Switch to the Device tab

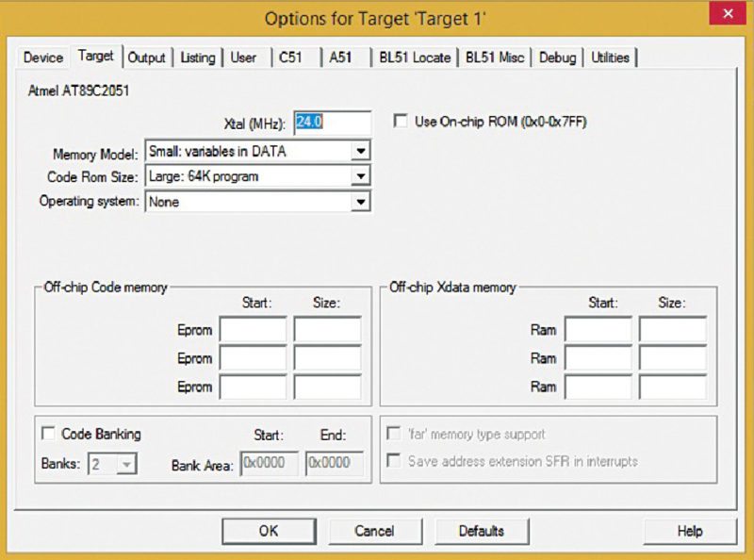[x=43, y=58]
